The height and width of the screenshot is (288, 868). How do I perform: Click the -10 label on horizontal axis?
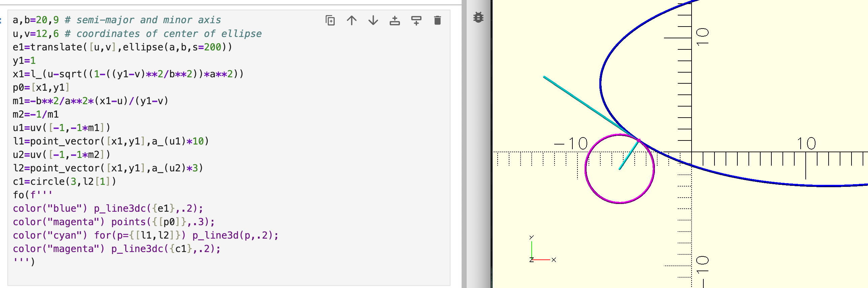pos(571,143)
